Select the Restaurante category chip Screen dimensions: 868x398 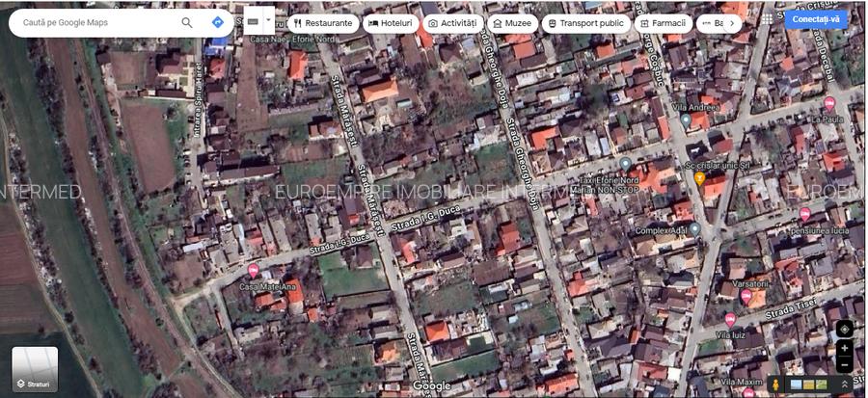322,23
